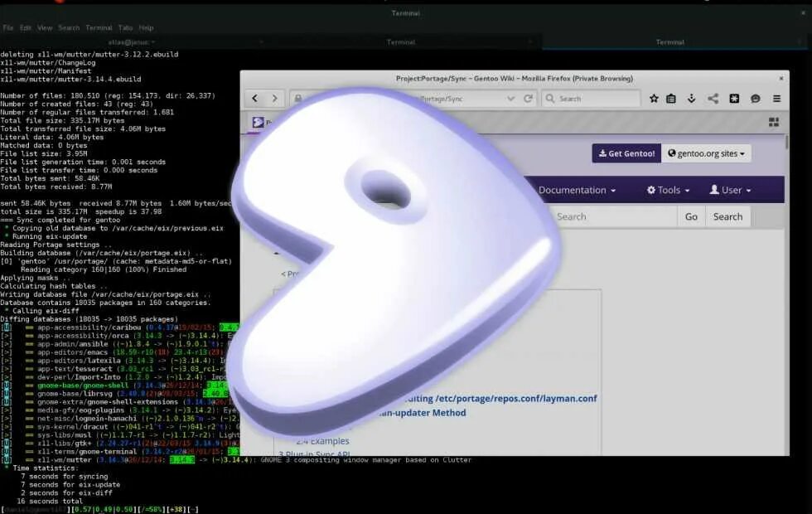Click the magnifier icon in Firefox search box
812x514 pixels.
pyautogui.click(x=550, y=99)
